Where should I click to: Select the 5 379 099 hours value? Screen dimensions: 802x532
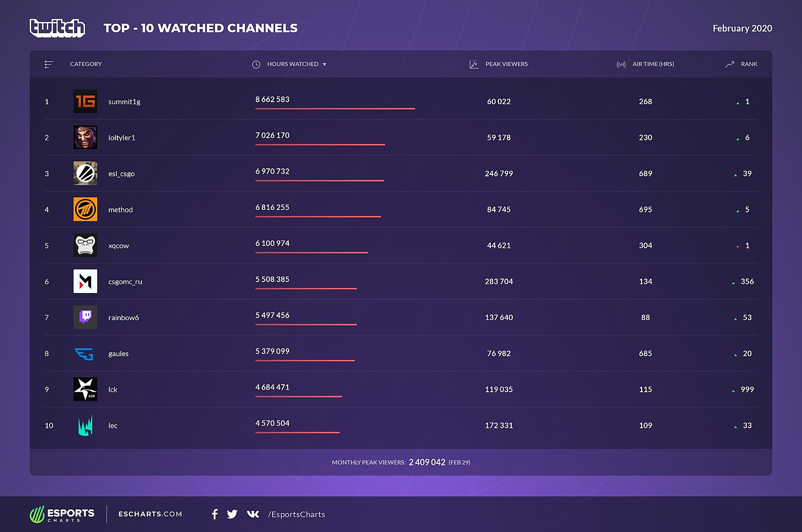[272, 351]
